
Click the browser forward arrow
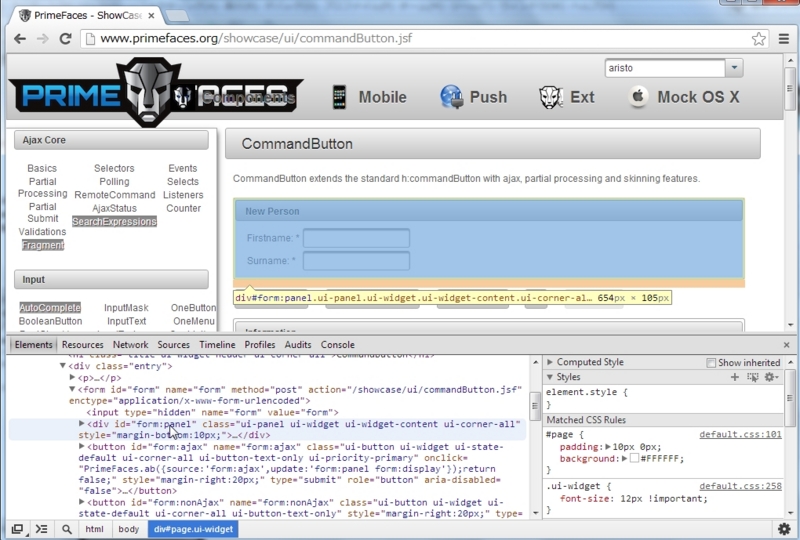[x=42, y=39]
